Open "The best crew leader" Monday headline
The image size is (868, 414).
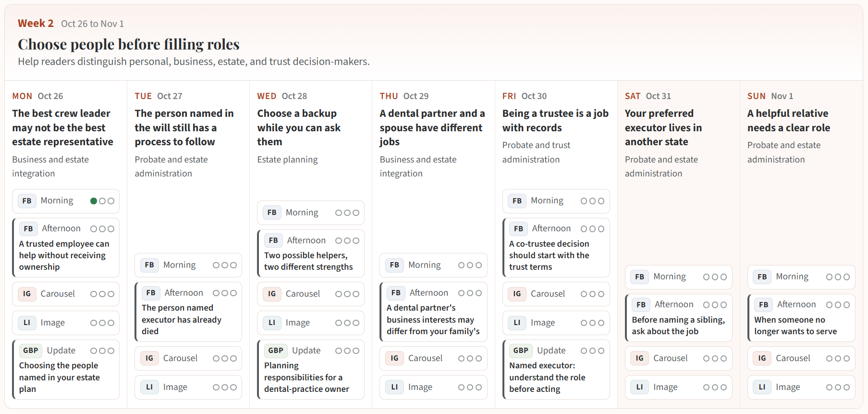[x=63, y=127]
